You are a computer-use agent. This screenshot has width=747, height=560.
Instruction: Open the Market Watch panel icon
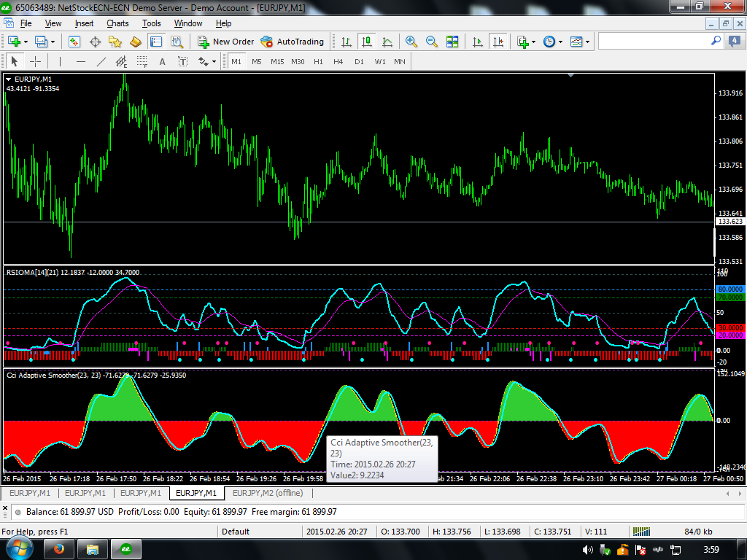tap(75, 42)
